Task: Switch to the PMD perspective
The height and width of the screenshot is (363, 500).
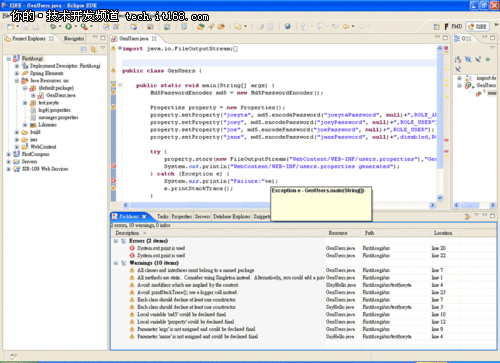Action: point(453,26)
